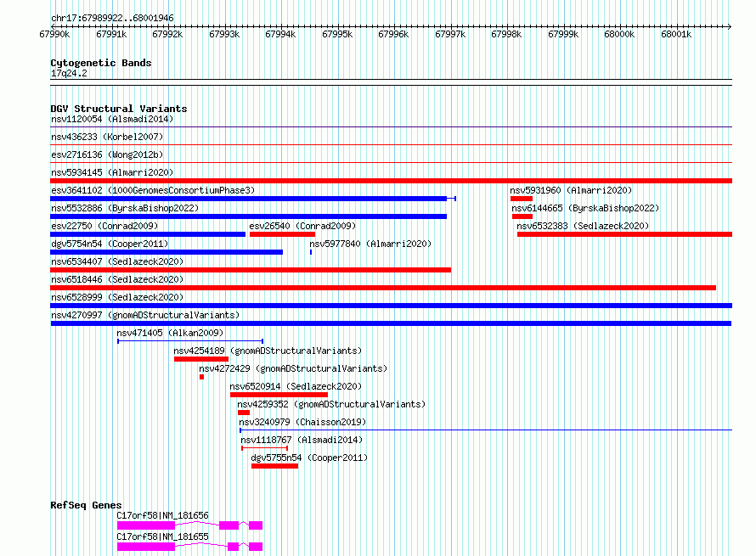Open nsv4270997 (gnomADStructuralVariants) label
756x556 pixels.
pyautogui.click(x=145, y=315)
